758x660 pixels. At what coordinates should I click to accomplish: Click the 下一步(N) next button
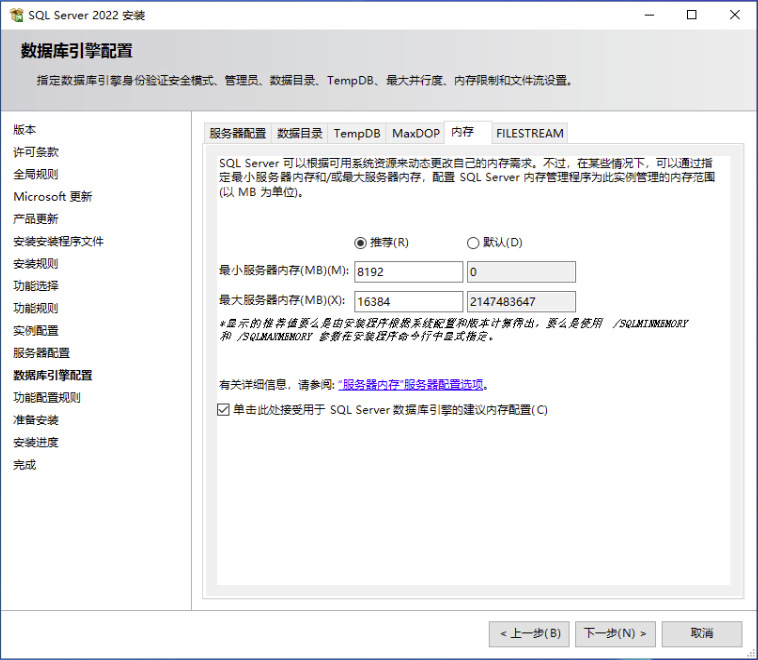[x=615, y=634]
